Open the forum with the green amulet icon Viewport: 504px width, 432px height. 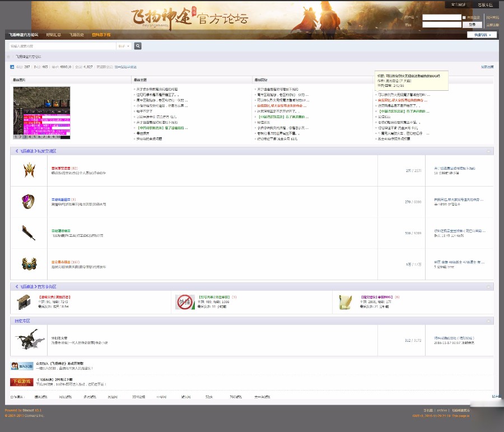click(29, 264)
